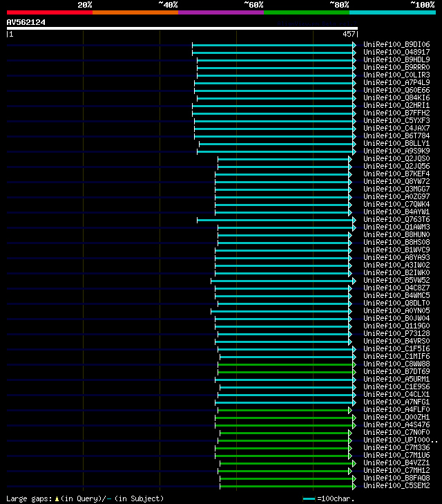Select label UniRef100_B8LLY1
Image resolution: width=442 pixels, height=504 pixels.
pyautogui.click(x=396, y=143)
